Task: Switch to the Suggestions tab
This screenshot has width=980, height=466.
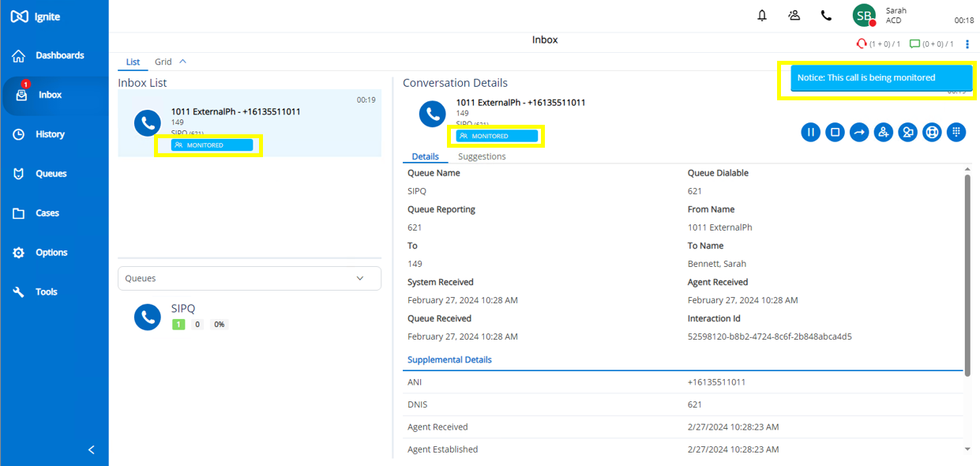Action: [482, 156]
